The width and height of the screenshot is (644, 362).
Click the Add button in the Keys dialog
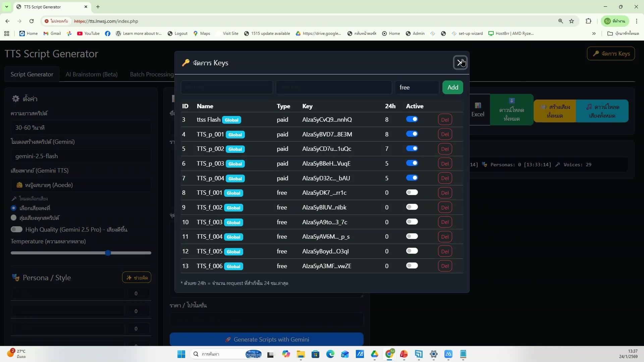click(x=452, y=87)
